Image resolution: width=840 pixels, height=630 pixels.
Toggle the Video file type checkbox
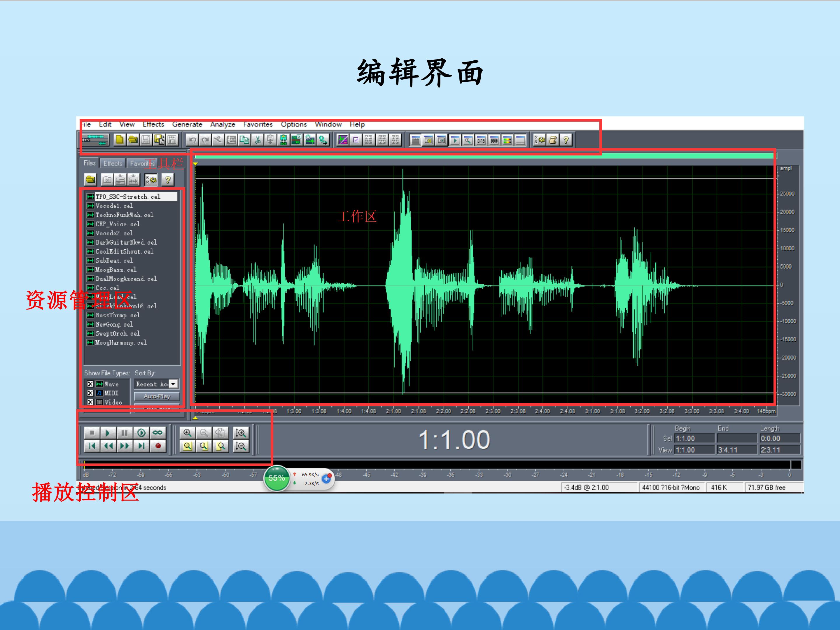[90, 402]
